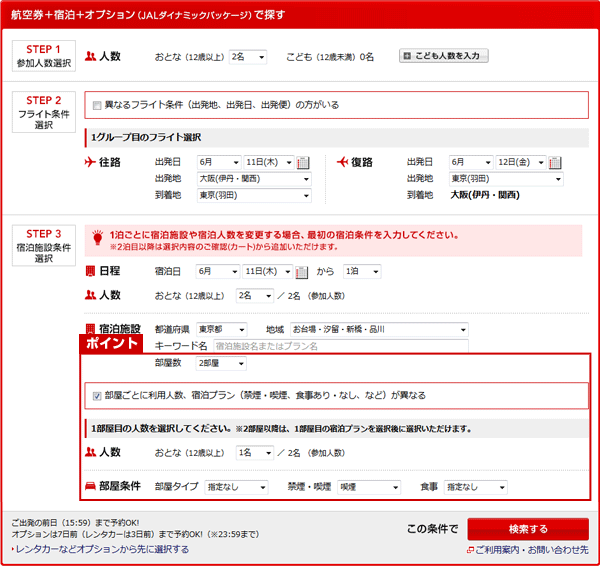The width and height of the screenshot is (600, 566).
Task: Open the hotel stay date calendar icon
Action: coord(304,272)
